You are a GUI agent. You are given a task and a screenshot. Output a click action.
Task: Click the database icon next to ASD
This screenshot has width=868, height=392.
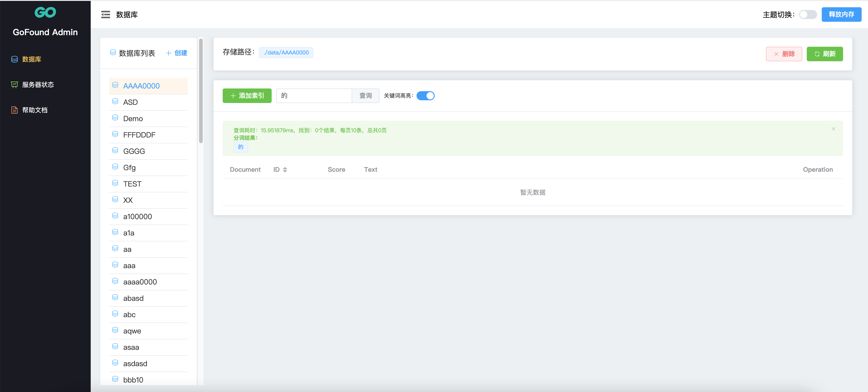(x=115, y=101)
